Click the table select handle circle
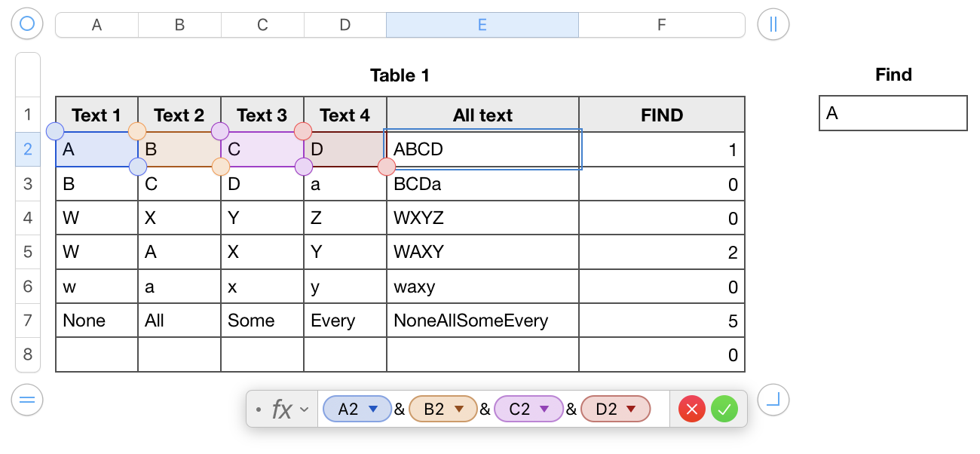The width and height of the screenshot is (980, 454). click(27, 24)
